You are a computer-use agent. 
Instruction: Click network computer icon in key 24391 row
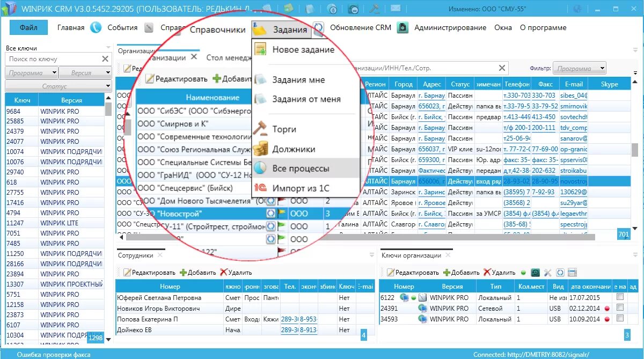421,309
